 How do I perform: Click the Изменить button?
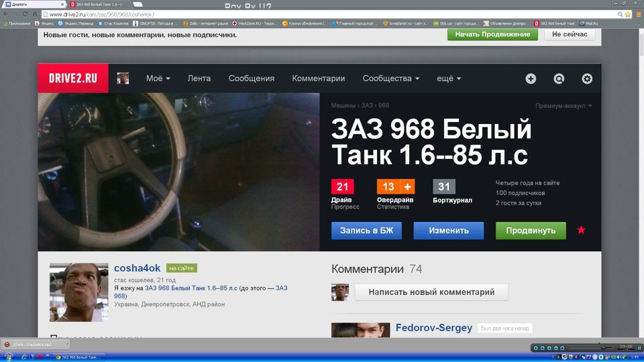coord(449,230)
